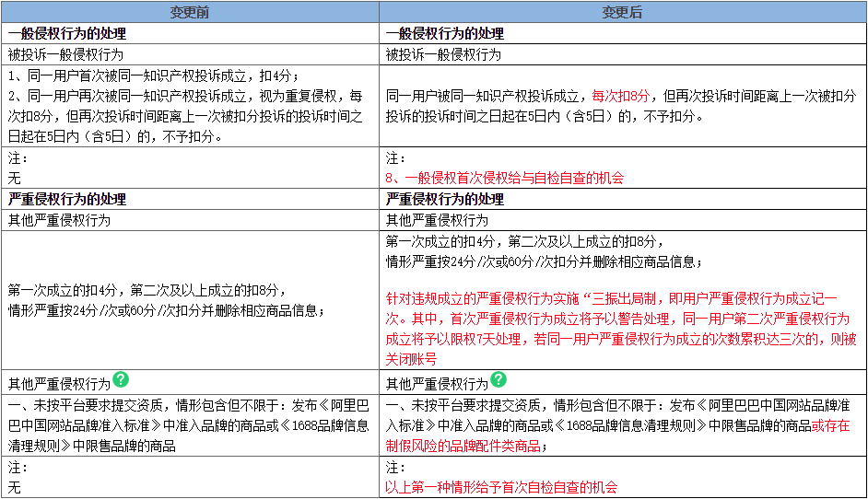
Task: Click 严重侵权行为的处理 heading in the 变更前 column
Action: tap(65, 199)
